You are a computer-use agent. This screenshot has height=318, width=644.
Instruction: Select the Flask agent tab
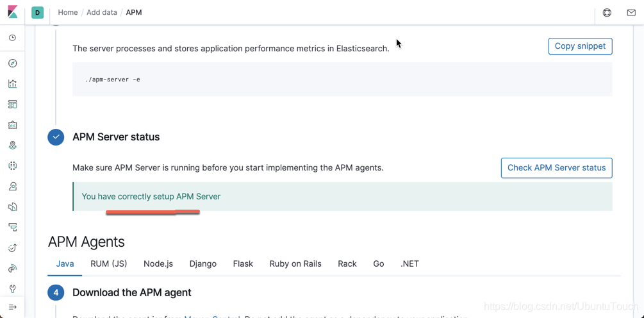click(x=243, y=264)
